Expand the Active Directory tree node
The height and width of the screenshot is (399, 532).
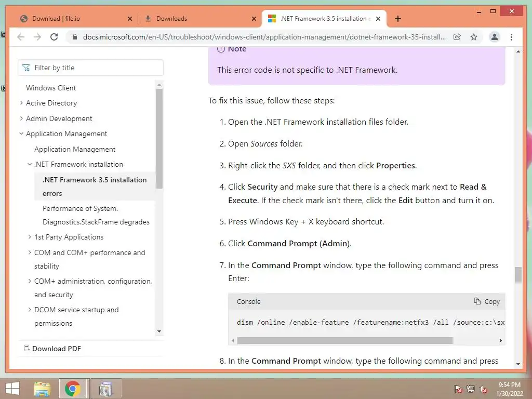pyautogui.click(x=21, y=103)
